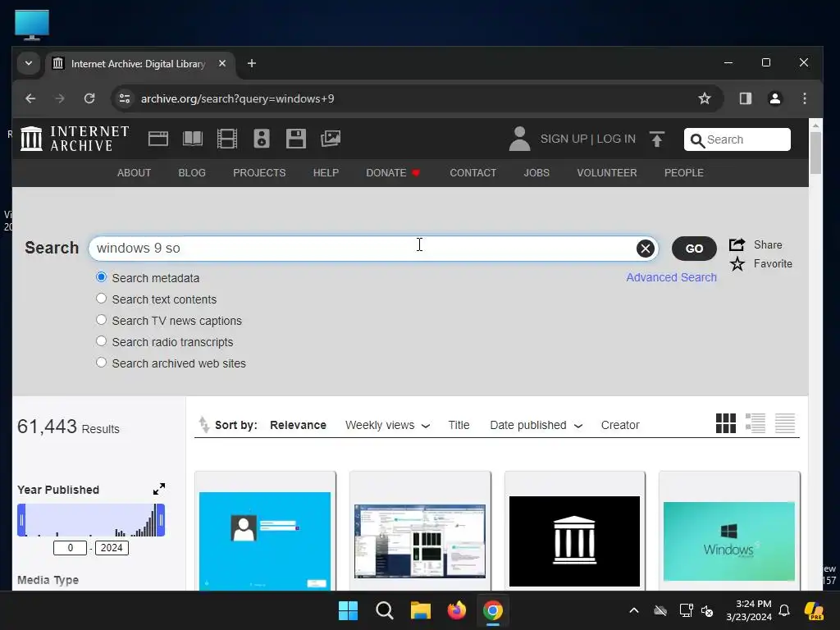The image size is (840, 630).
Task: Click the page vertical scrollbar thumb
Action: pos(815,153)
